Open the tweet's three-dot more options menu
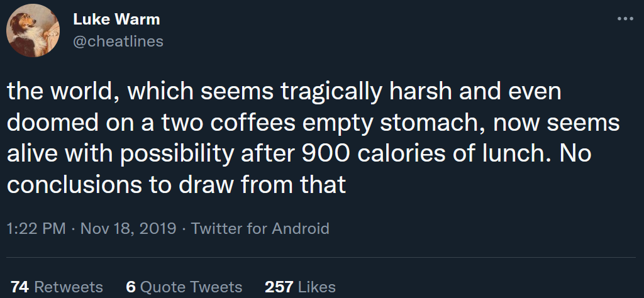This screenshot has width=644, height=298. click(625, 19)
